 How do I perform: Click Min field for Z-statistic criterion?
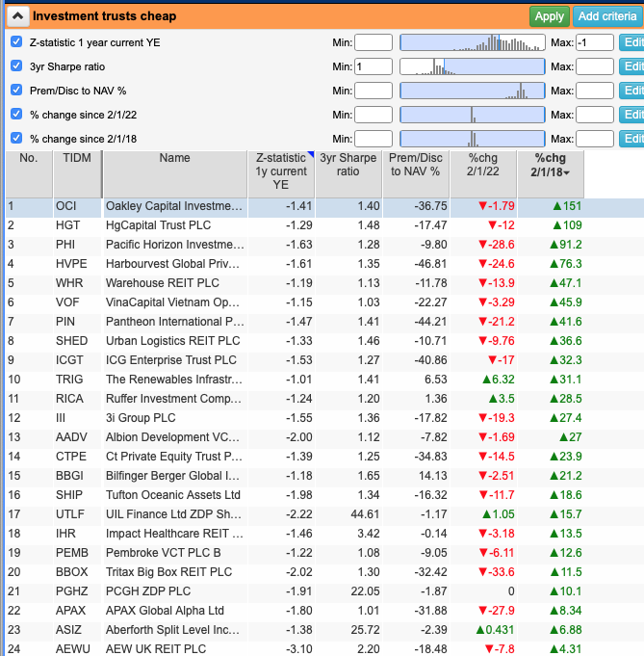[x=374, y=42]
